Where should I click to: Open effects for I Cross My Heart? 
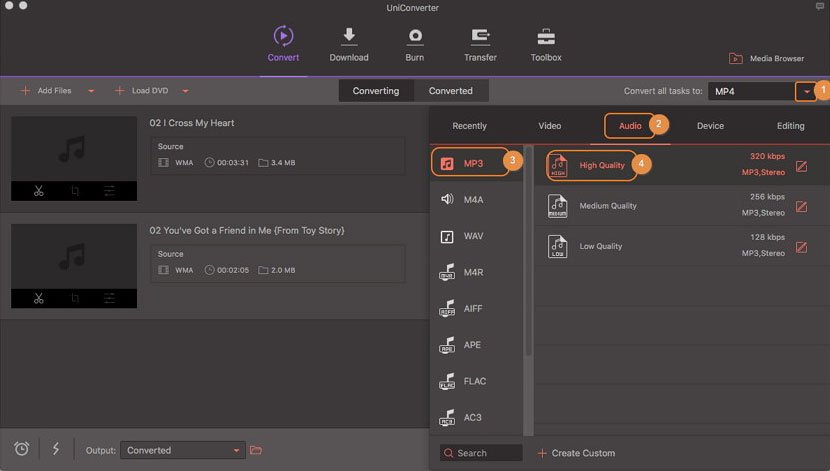tap(109, 191)
